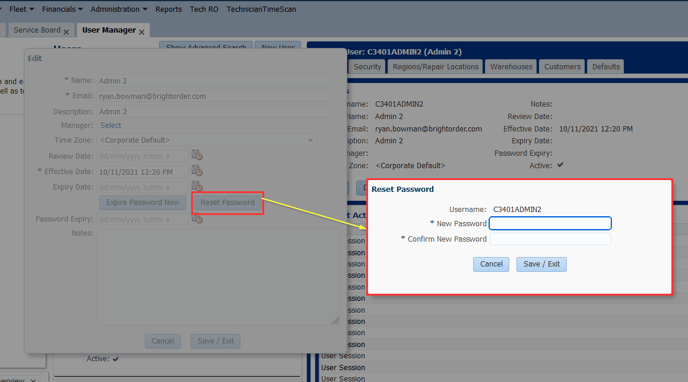Screen dimensions: 688x382
Task: Click the Review Date input field
Action: click(143, 156)
